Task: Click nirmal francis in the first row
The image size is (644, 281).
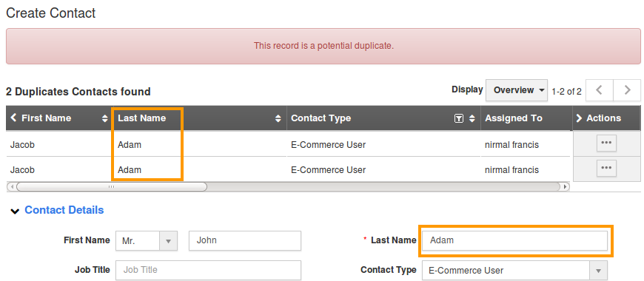Action: (511, 145)
